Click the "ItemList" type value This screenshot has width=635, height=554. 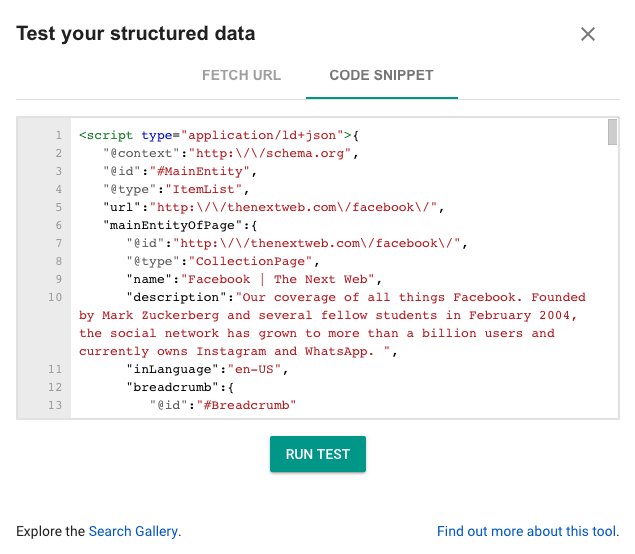point(215,189)
